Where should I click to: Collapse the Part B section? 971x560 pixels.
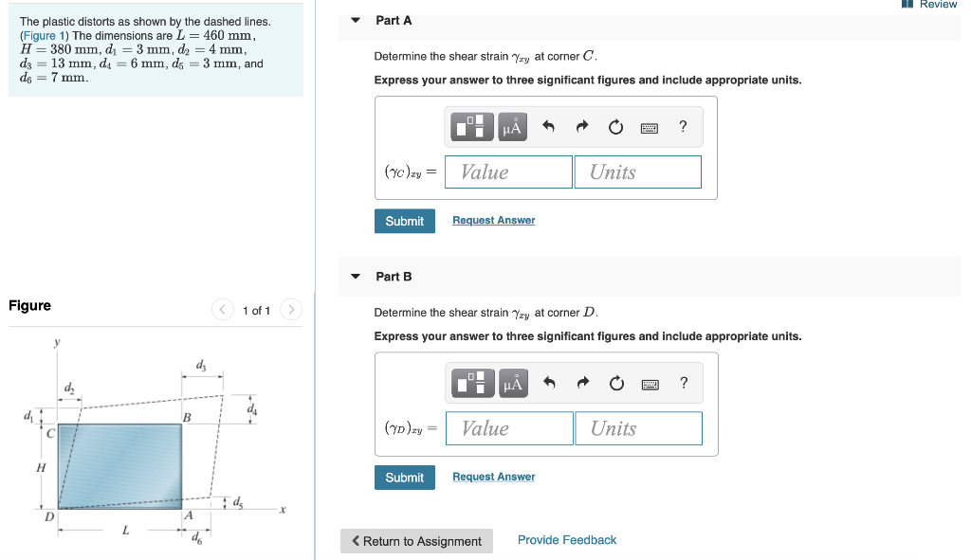click(355, 276)
